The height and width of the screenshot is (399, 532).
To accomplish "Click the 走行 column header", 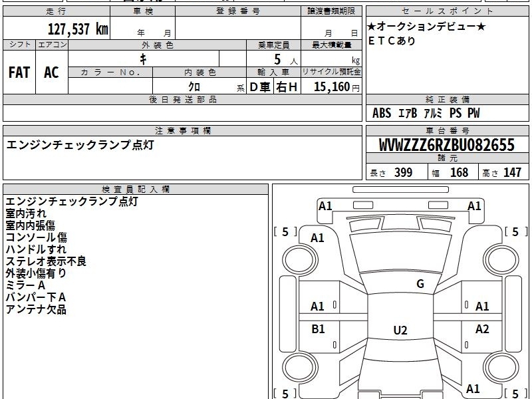I will (56, 11).
